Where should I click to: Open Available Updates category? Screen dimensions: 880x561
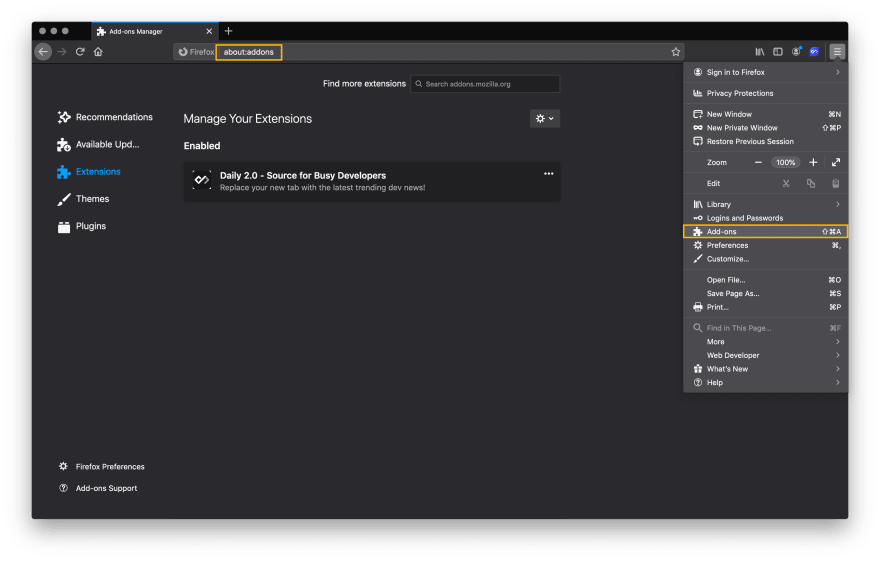98,144
